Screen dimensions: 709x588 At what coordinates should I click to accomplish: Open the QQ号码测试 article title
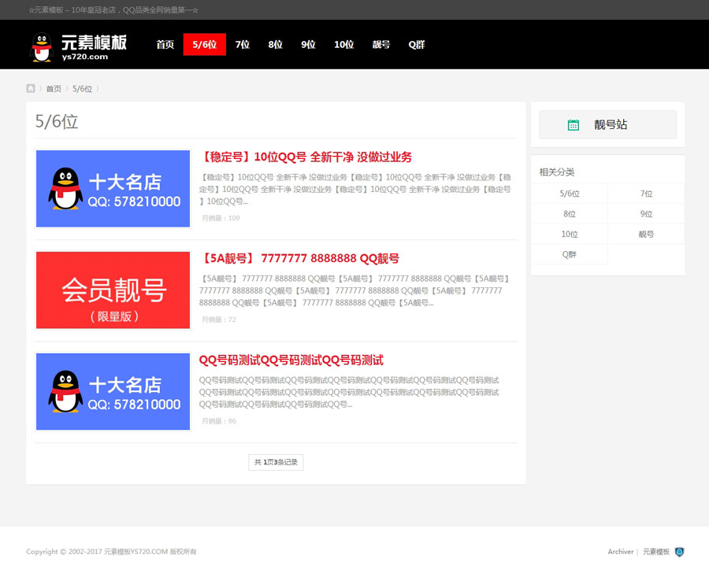291,360
